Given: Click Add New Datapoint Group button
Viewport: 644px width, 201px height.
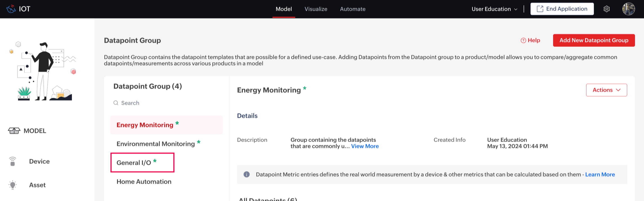Looking at the screenshot, I should click(594, 40).
